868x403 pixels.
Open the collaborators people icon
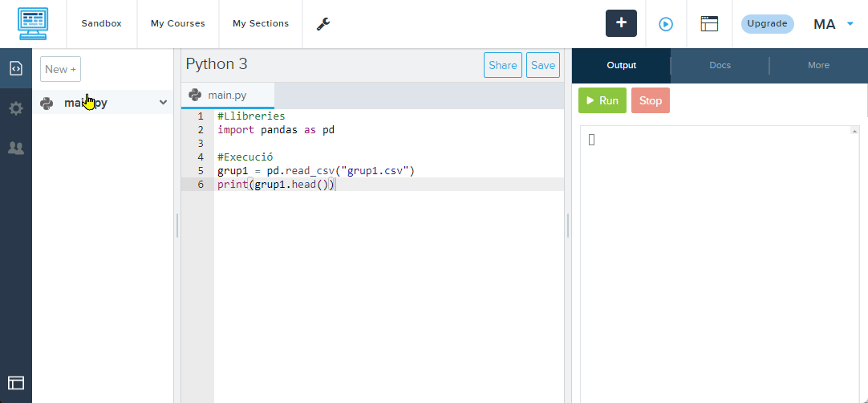tap(16, 148)
